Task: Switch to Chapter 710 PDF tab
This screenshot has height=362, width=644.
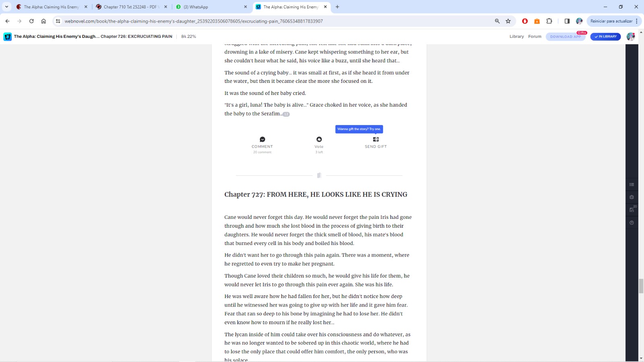Action: point(130,7)
